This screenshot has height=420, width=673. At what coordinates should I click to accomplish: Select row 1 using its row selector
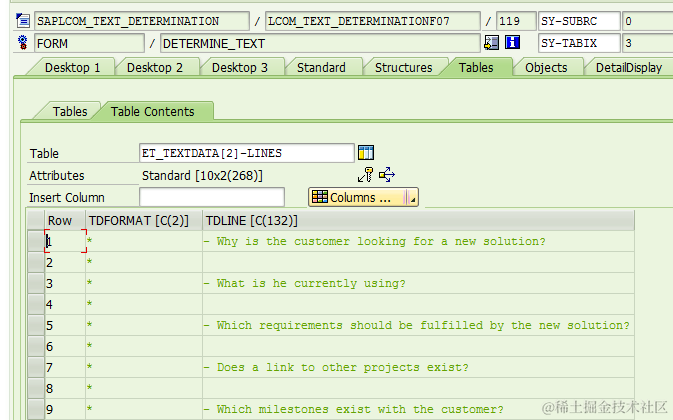coord(36,241)
